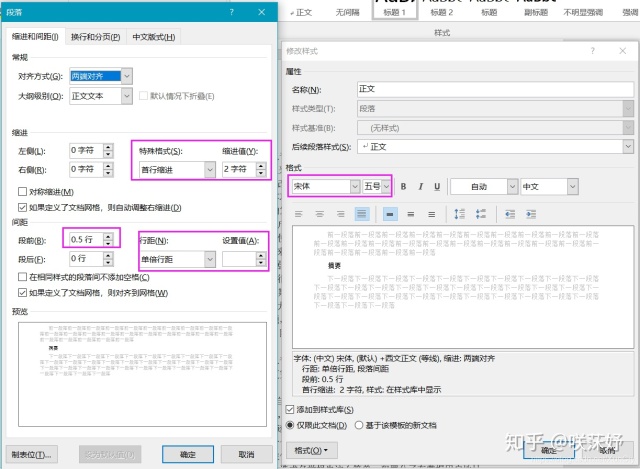Click the help icon in Modify Style dialog
The height and width of the screenshot is (469, 640).
[x=592, y=51]
